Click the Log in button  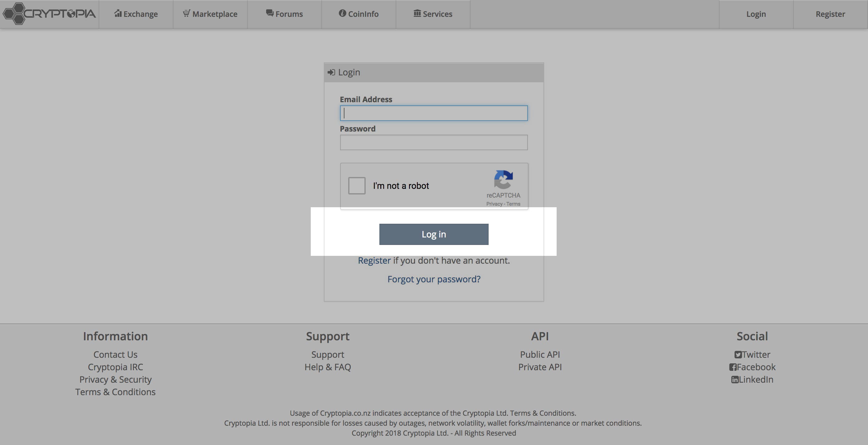point(433,234)
